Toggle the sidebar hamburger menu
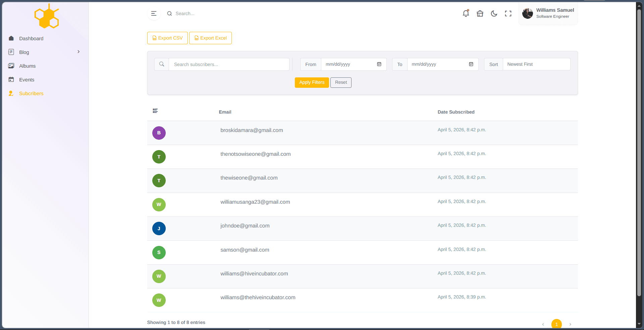This screenshot has width=644, height=330. tap(154, 13)
